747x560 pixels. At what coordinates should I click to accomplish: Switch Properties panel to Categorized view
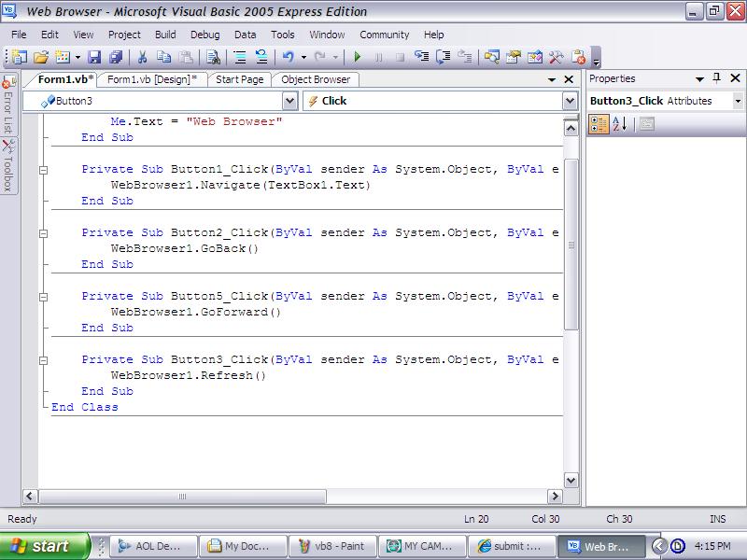click(x=599, y=123)
